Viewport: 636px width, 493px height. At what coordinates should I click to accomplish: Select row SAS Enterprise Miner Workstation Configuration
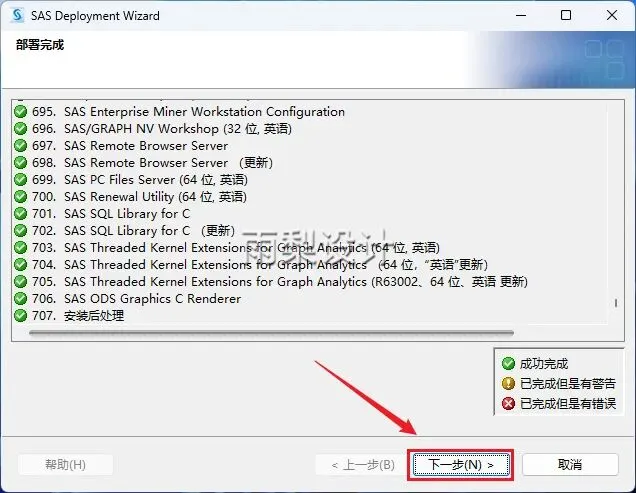pos(179,112)
